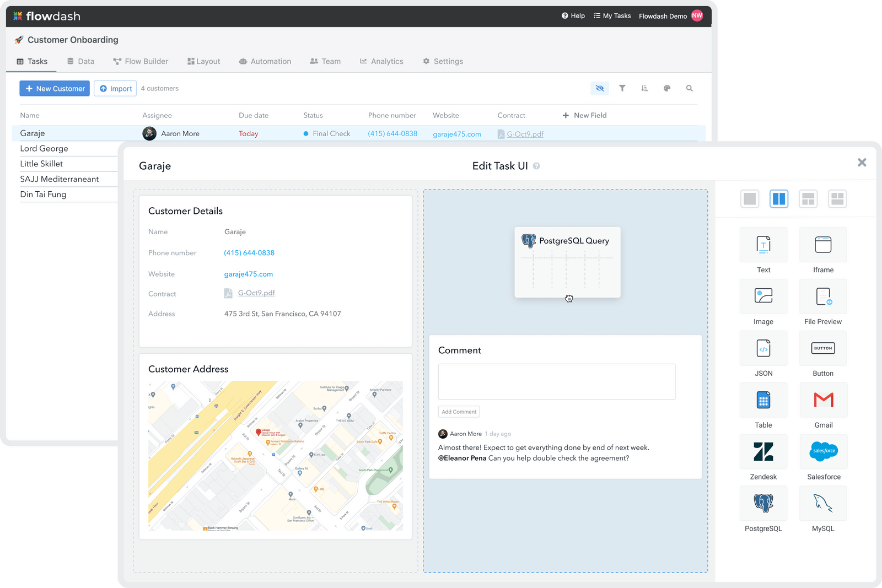Select the Zendesk integration icon
This screenshot has width=882, height=588.
click(763, 452)
